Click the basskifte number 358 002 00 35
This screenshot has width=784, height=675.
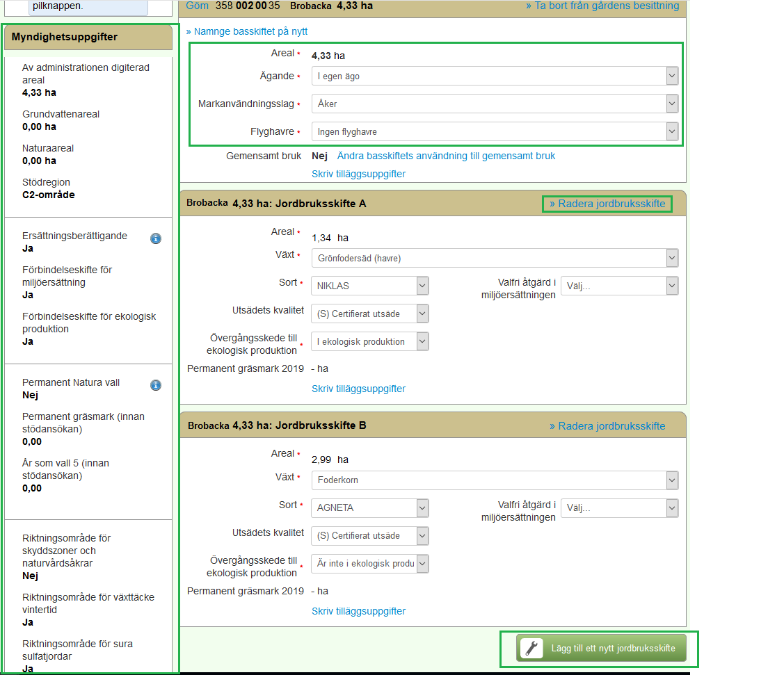coord(248,6)
